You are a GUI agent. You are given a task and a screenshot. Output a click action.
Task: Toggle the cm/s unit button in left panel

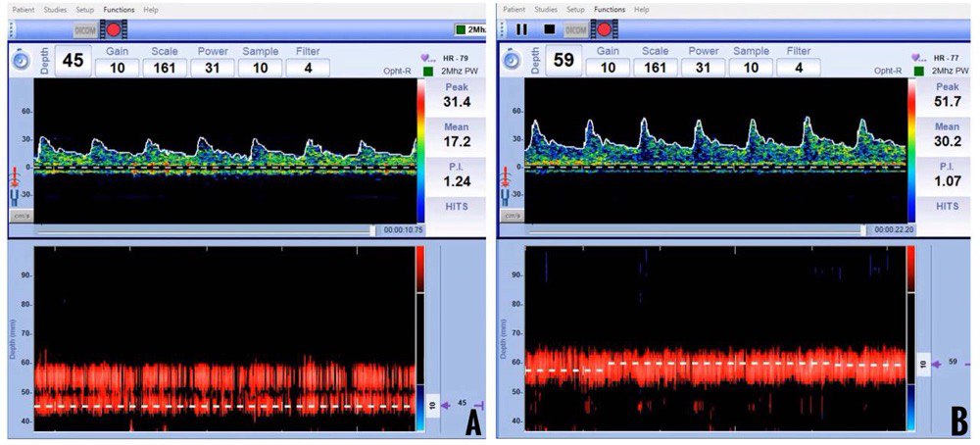click(19, 216)
